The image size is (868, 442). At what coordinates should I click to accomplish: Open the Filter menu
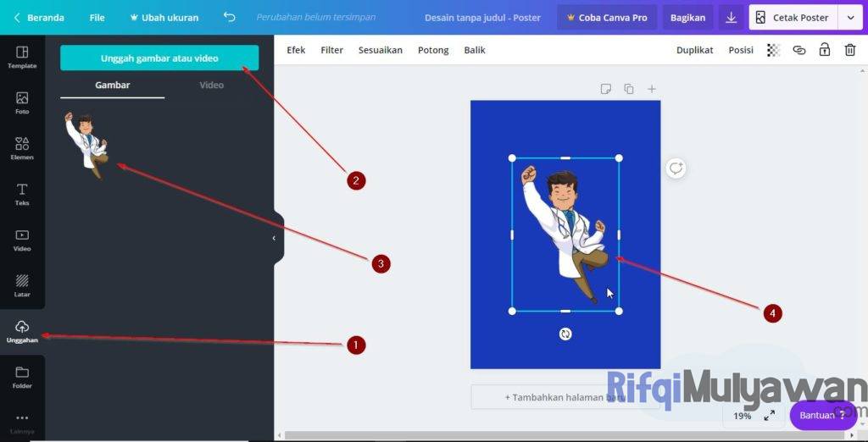pos(331,50)
